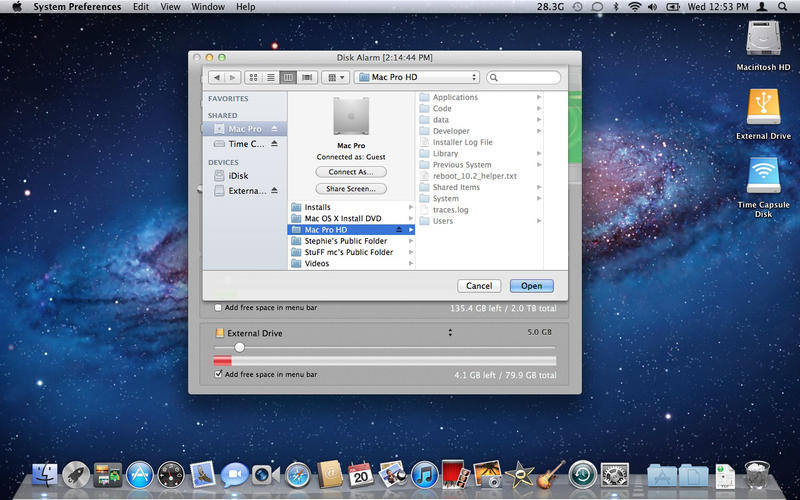Screen dimensions: 800x500
Task: Go back with the left arrow button
Action: pyautogui.click(x=217, y=78)
